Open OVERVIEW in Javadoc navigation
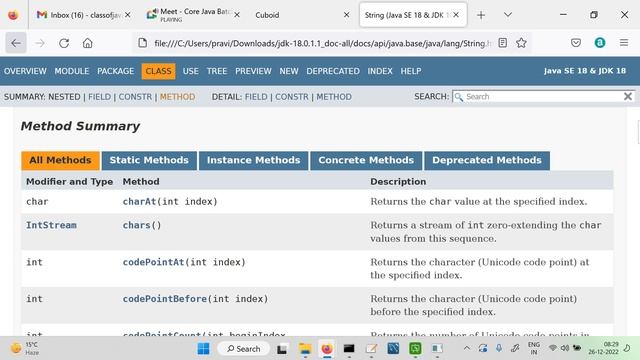The image size is (640, 360). (25, 71)
